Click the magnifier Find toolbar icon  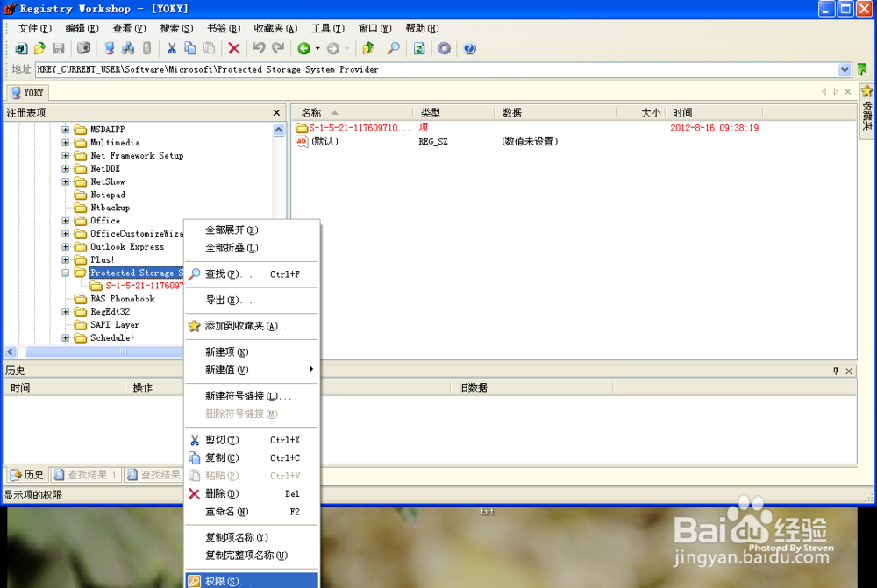tap(394, 48)
